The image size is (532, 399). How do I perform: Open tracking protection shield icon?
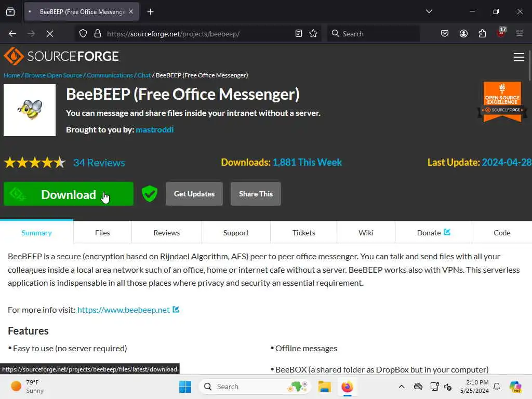click(x=83, y=34)
